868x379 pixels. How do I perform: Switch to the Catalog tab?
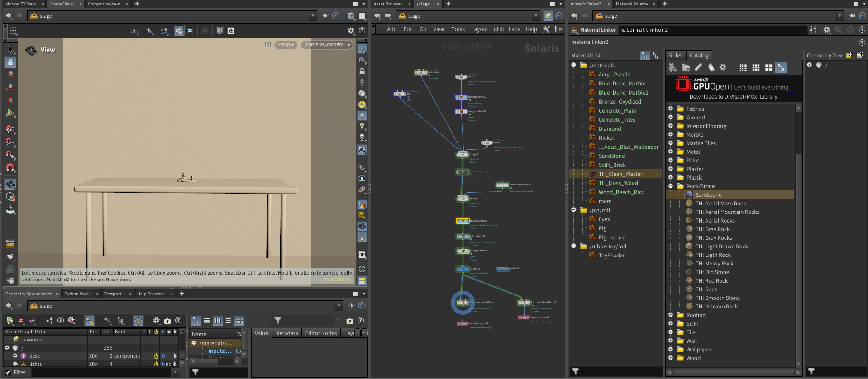pyautogui.click(x=699, y=56)
